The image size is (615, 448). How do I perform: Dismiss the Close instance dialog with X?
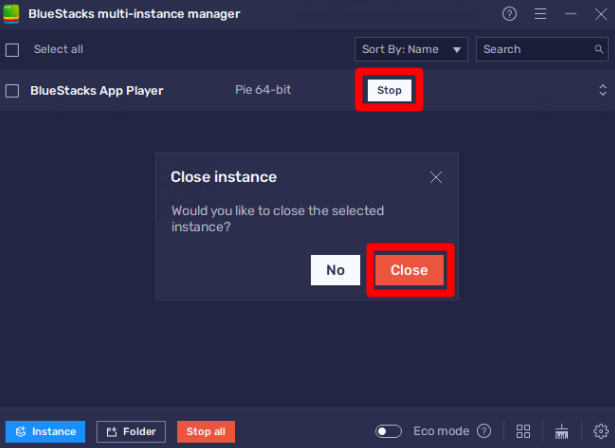[x=436, y=177]
